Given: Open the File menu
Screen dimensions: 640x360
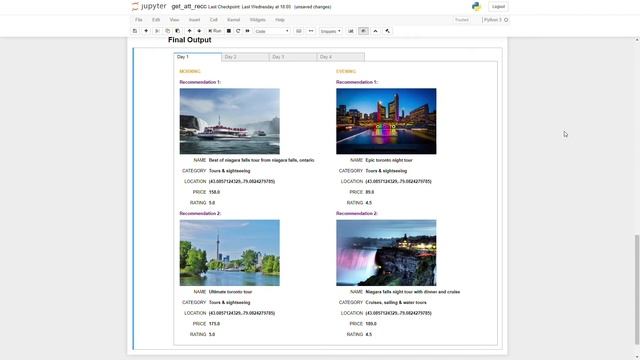Looking at the screenshot, I should tap(139, 20).
